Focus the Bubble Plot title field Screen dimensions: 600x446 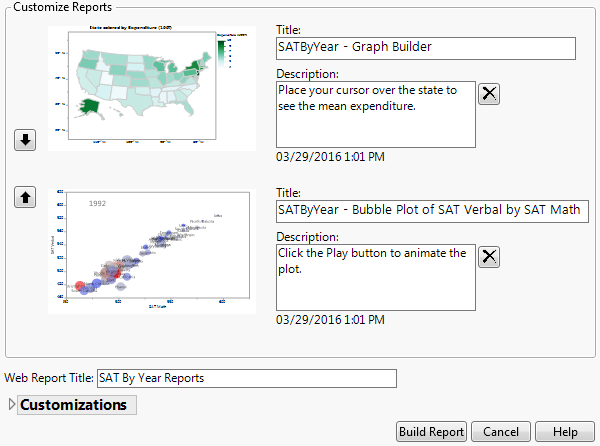click(x=432, y=211)
